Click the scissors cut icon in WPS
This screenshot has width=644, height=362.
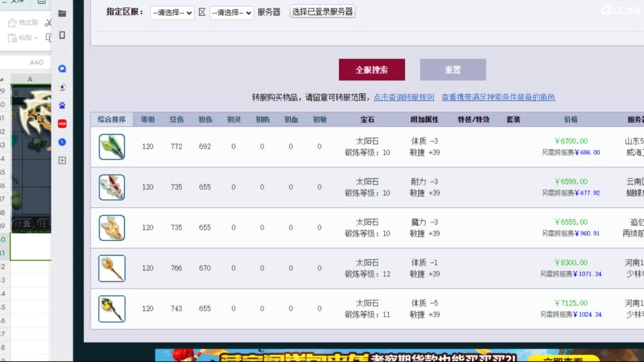click(x=49, y=22)
